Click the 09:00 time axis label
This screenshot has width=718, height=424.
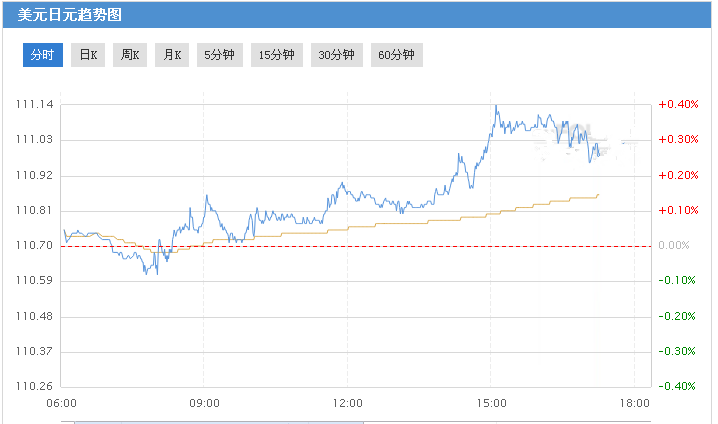point(204,403)
